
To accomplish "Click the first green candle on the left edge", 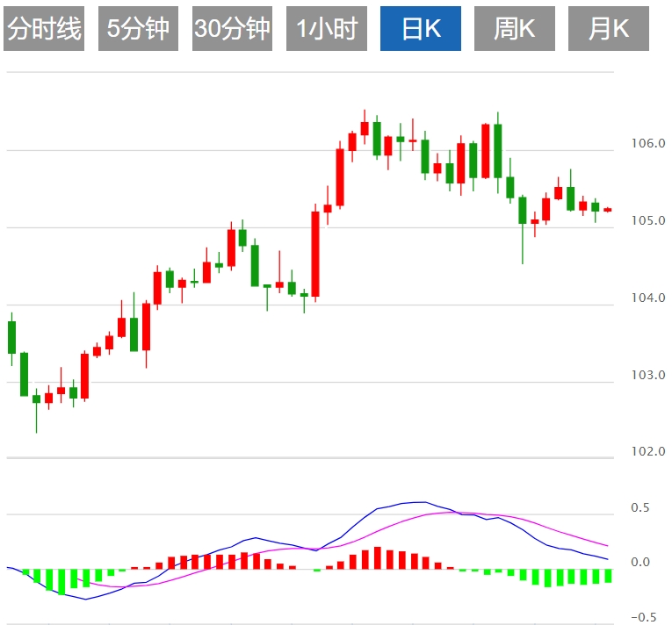I will pos(12,338).
